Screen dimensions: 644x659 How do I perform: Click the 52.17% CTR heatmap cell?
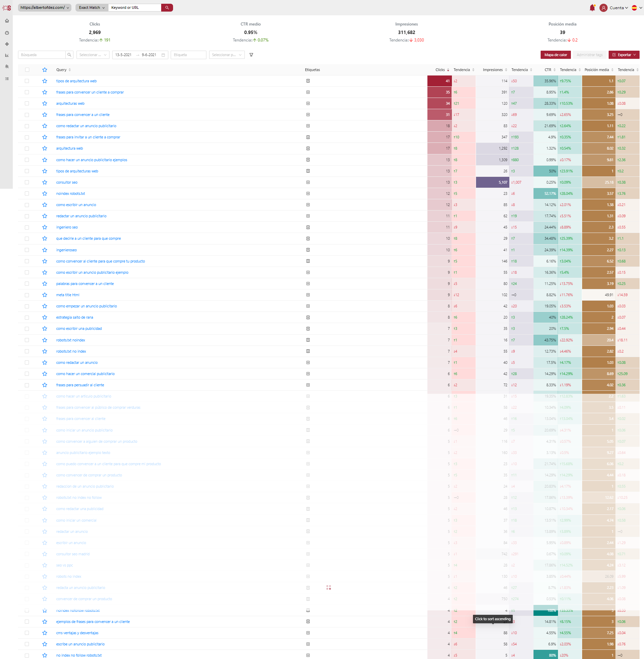(x=546, y=193)
